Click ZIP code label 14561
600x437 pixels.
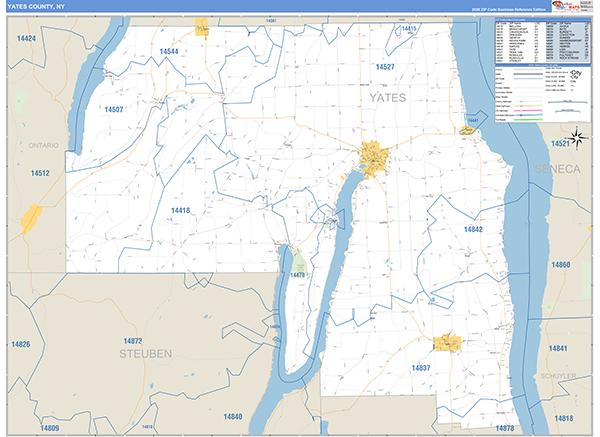point(271,20)
